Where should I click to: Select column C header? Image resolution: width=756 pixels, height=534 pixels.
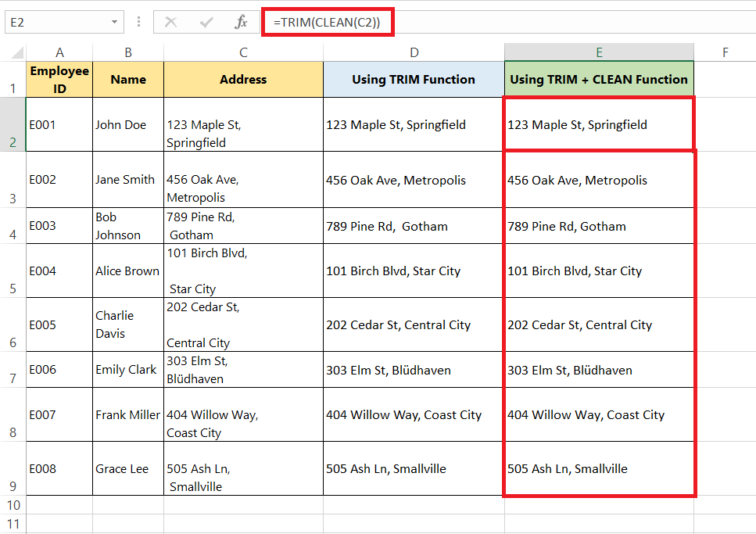pos(243,52)
